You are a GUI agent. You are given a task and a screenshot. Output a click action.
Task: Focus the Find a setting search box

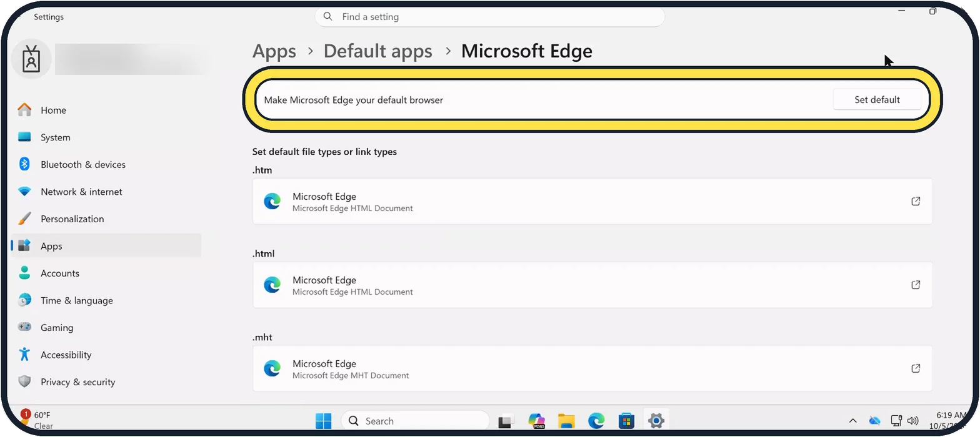[489, 17]
